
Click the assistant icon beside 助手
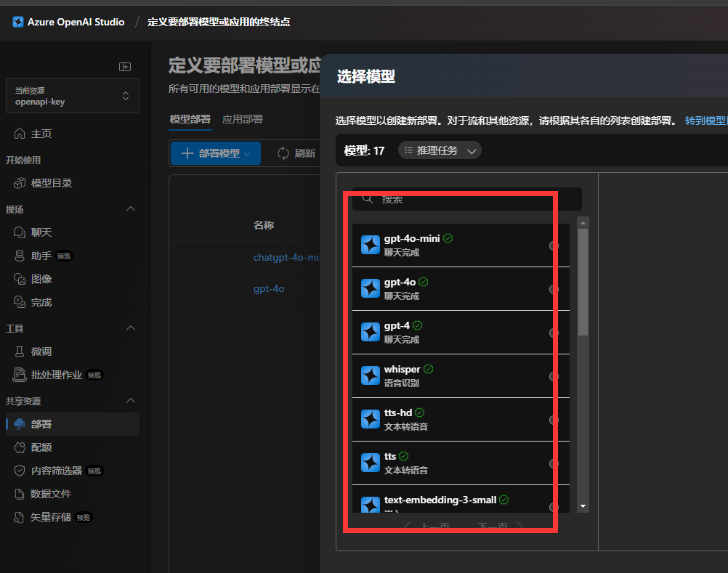coord(20,256)
